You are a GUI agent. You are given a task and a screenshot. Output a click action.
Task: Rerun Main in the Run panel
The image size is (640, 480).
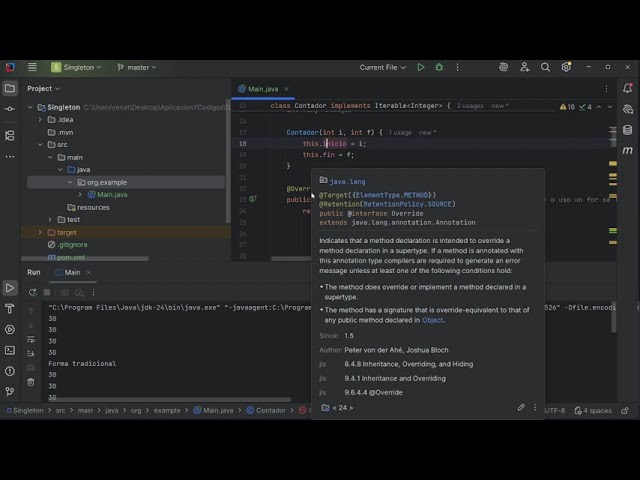point(32,292)
